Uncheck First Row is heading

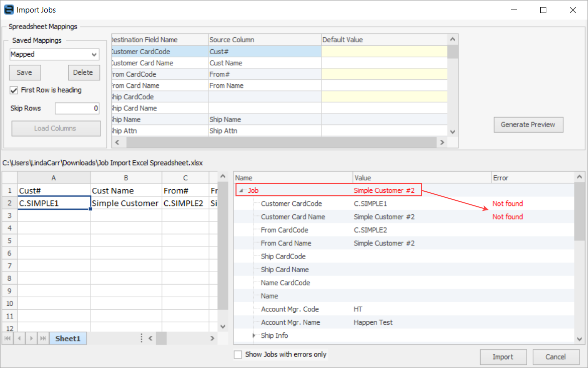click(x=14, y=90)
